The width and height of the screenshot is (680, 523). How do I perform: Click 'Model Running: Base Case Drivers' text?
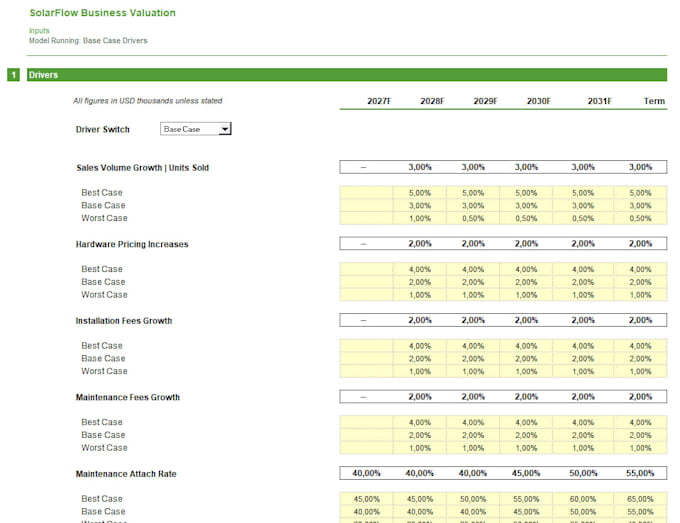(x=88, y=40)
